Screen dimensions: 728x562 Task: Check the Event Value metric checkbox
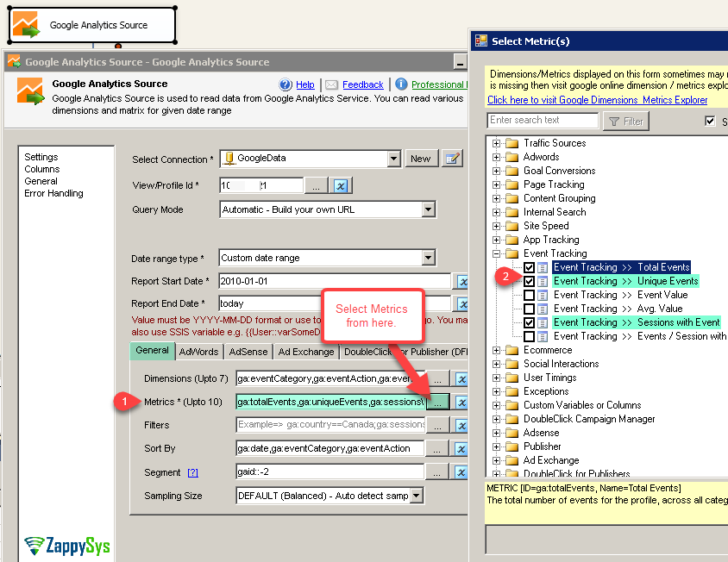(529, 295)
